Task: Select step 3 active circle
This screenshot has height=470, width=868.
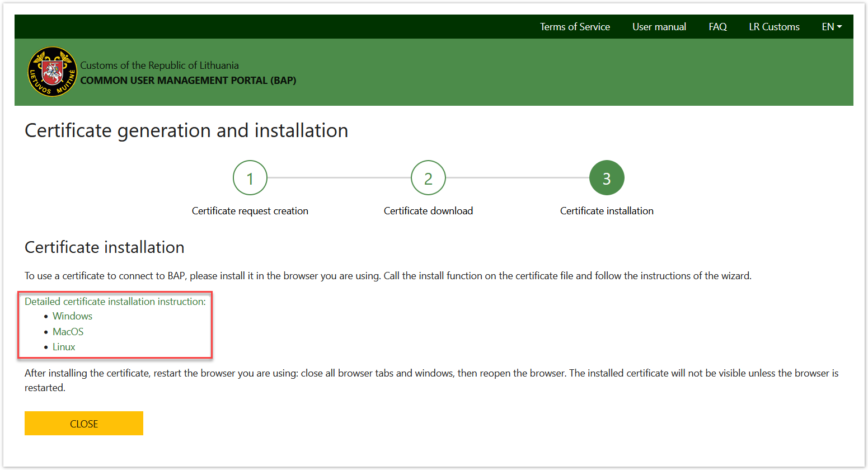Action: click(x=607, y=178)
